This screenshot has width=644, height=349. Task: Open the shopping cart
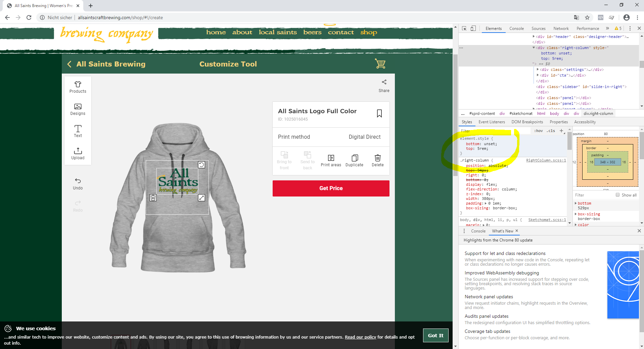coord(380,64)
